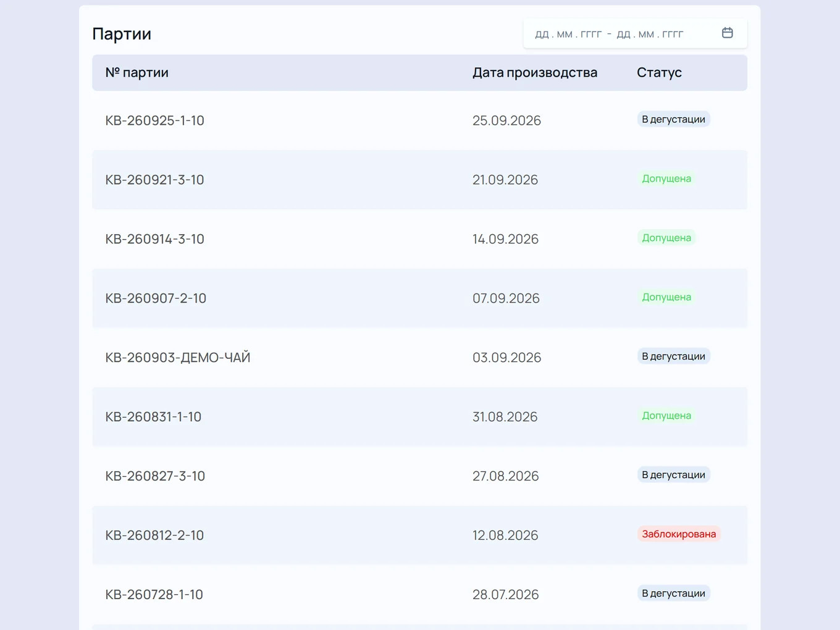840x630 pixels.
Task: Open batch КВ-260921-3-10
Action: (154, 180)
